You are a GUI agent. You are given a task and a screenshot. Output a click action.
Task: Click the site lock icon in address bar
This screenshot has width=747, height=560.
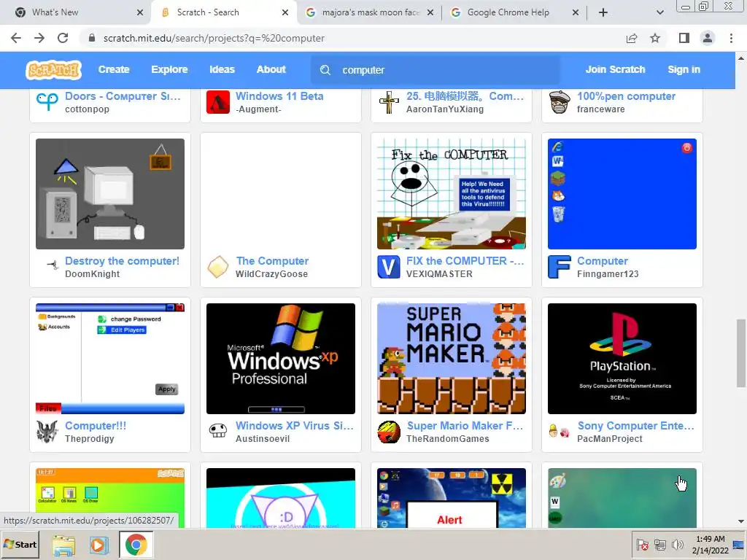[x=92, y=38]
